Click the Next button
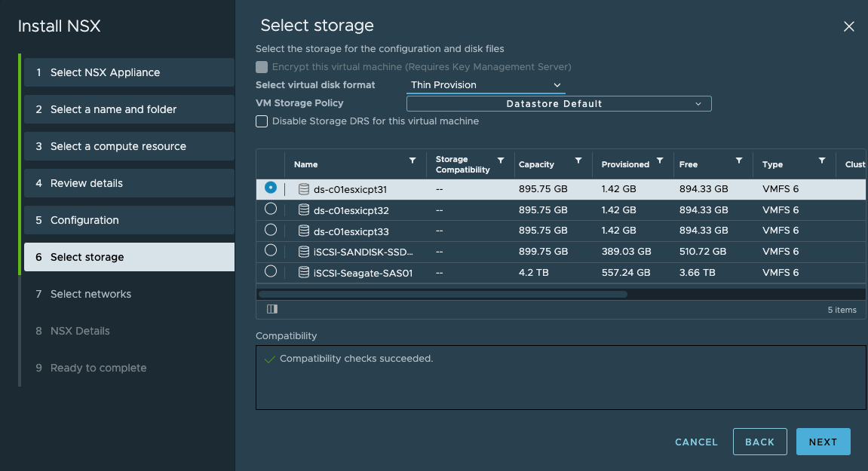Viewport: 868px width, 471px height. [824, 442]
